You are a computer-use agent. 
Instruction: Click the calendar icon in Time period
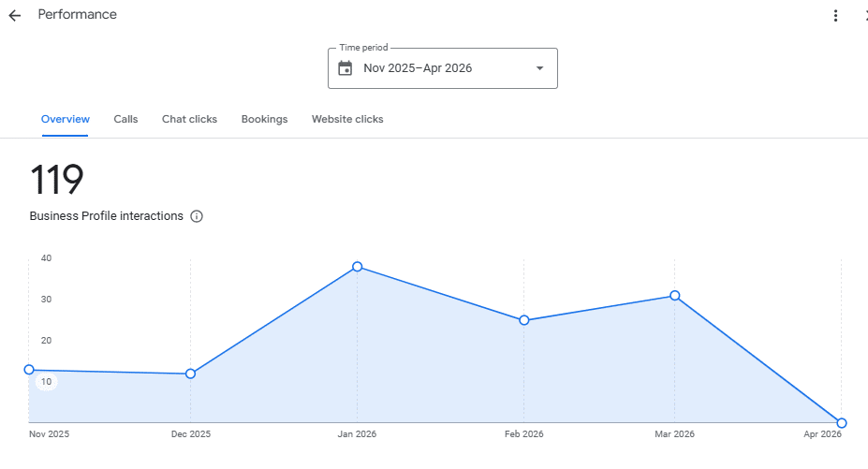tap(345, 68)
